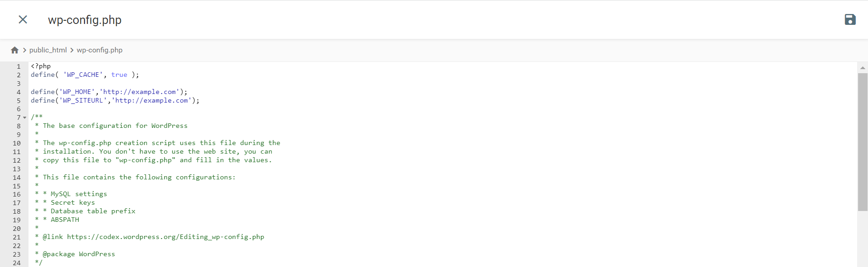Click the wp-config.php title in the header
The width and height of the screenshot is (868, 267).
coord(85,20)
